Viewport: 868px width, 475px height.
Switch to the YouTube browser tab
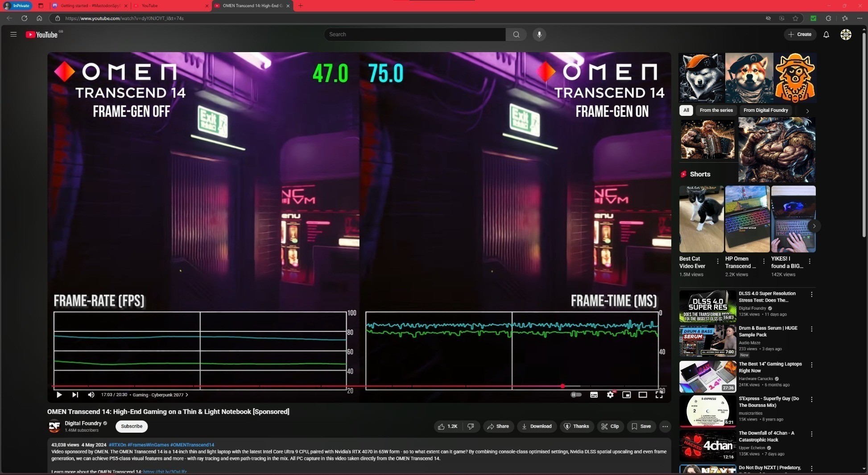click(x=170, y=6)
